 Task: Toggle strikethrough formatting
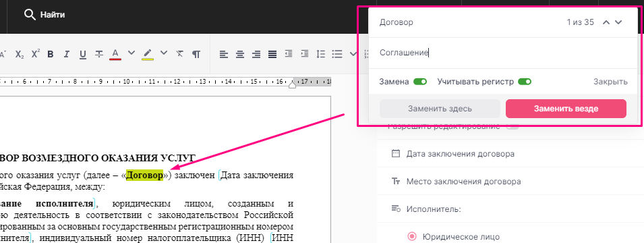(99, 54)
